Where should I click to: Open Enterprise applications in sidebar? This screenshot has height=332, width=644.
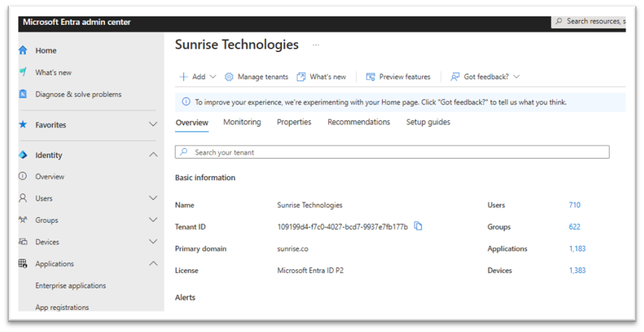tap(71, 285)
